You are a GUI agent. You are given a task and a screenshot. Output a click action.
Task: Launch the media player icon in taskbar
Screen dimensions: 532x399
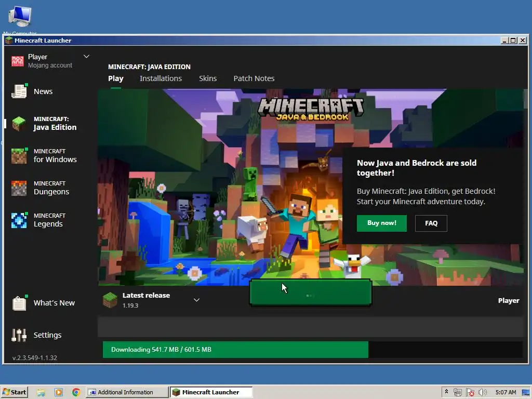59,392
